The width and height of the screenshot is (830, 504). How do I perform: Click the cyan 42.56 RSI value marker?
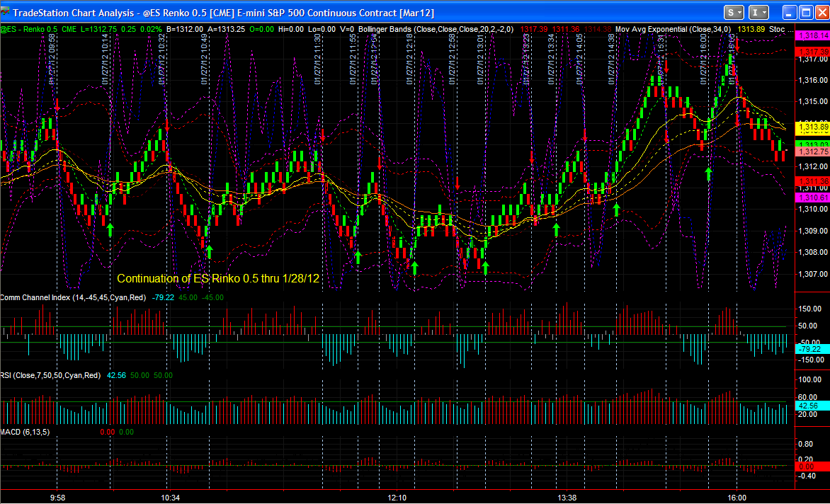[812, 406]
